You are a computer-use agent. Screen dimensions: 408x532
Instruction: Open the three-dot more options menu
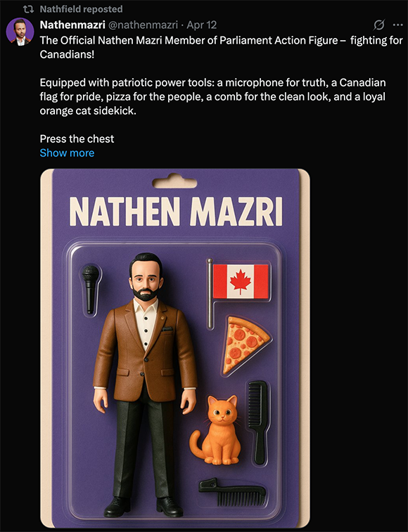coord(397,25)
